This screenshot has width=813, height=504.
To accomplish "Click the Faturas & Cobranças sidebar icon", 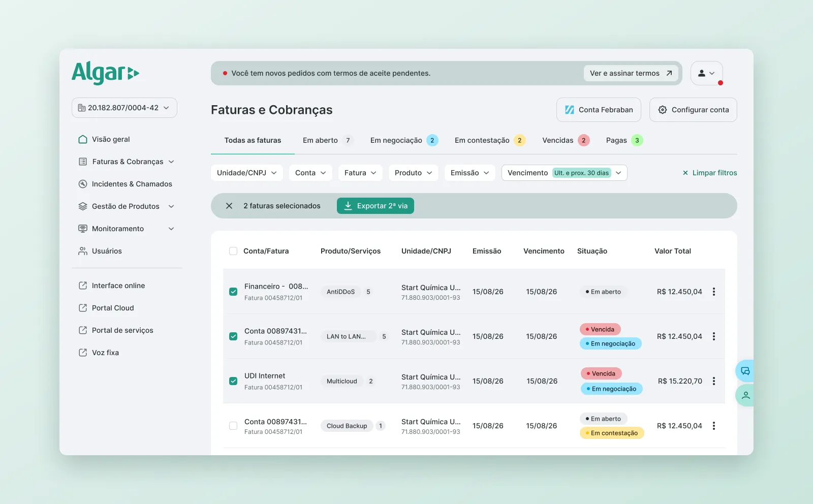I will pyautogui.click(x=83, y=162).
